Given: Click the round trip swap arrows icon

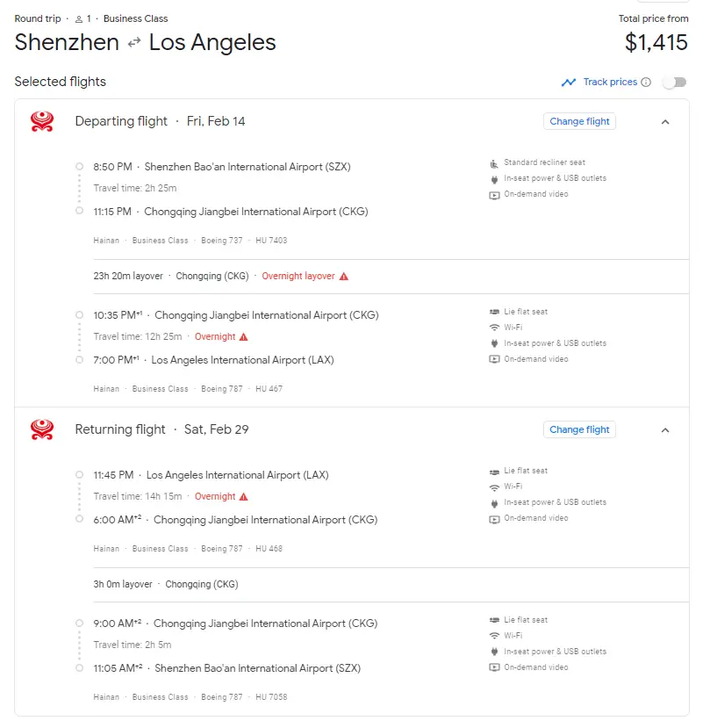Looking at the screenshot, I should [134, 42].
